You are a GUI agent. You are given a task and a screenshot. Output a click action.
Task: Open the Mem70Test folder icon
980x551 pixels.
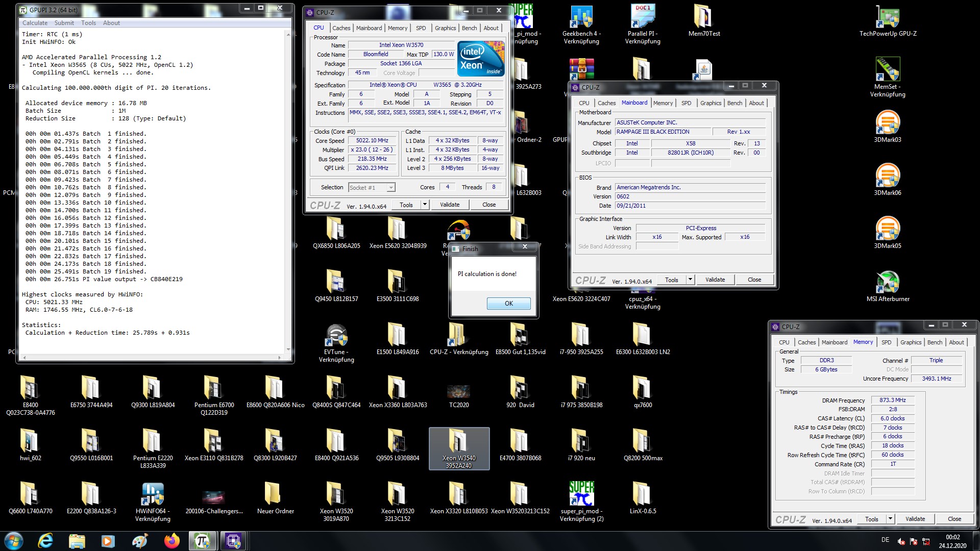click(704, 21)
